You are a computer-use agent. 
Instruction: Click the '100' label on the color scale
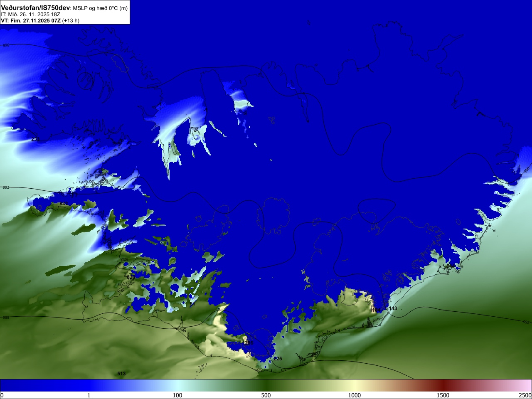177,395
